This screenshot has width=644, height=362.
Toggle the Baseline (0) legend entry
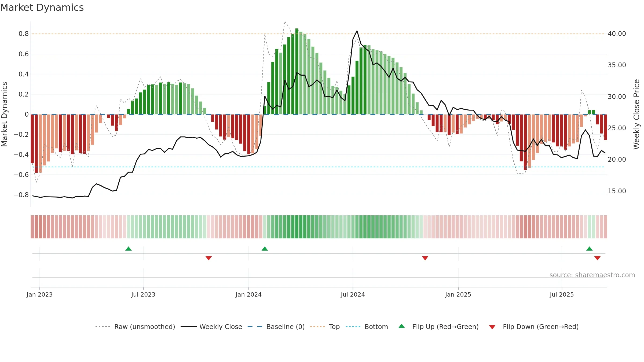tap(276, 327)
